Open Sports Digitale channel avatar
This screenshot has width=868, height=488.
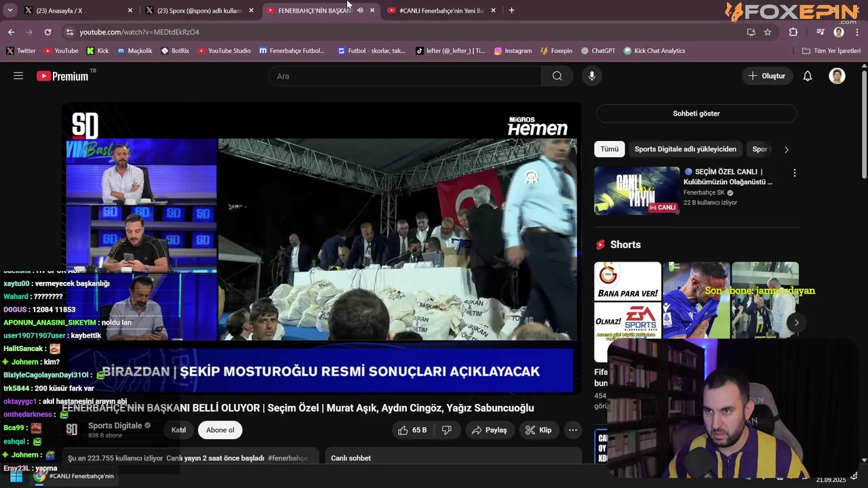[72, 430]
